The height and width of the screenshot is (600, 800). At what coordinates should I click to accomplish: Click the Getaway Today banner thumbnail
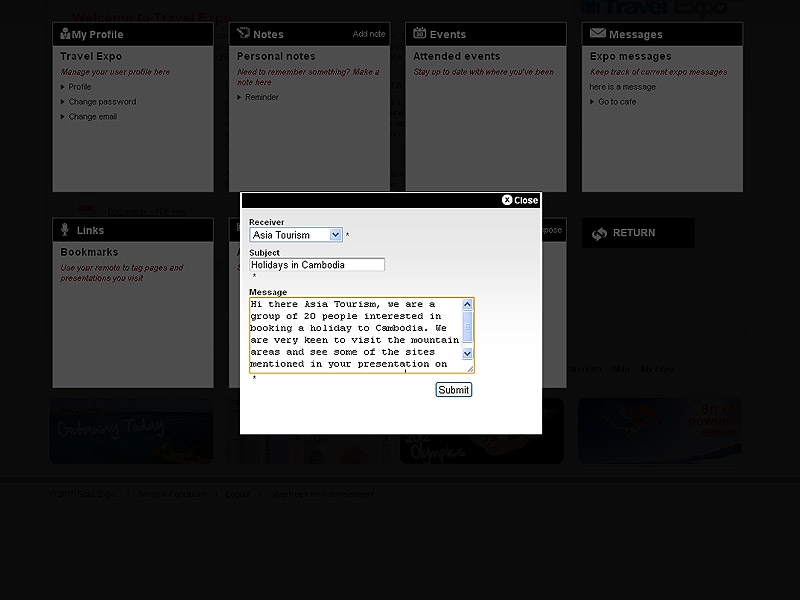pyautogui.click(x=131, y=431)
